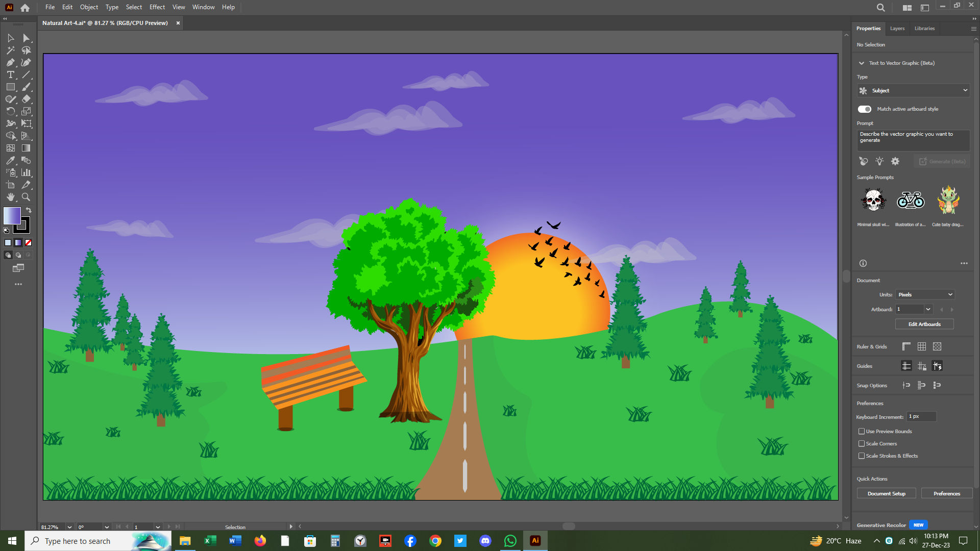Select the Minimal skull sample prompt
980x551 pixels.
point(873,200)
